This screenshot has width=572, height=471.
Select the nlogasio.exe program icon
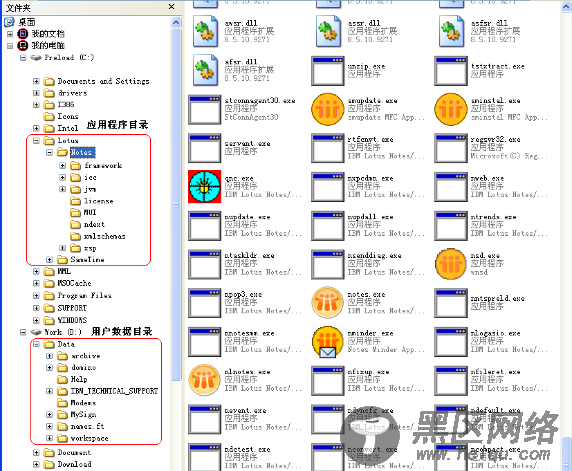[x=451, y=342]
